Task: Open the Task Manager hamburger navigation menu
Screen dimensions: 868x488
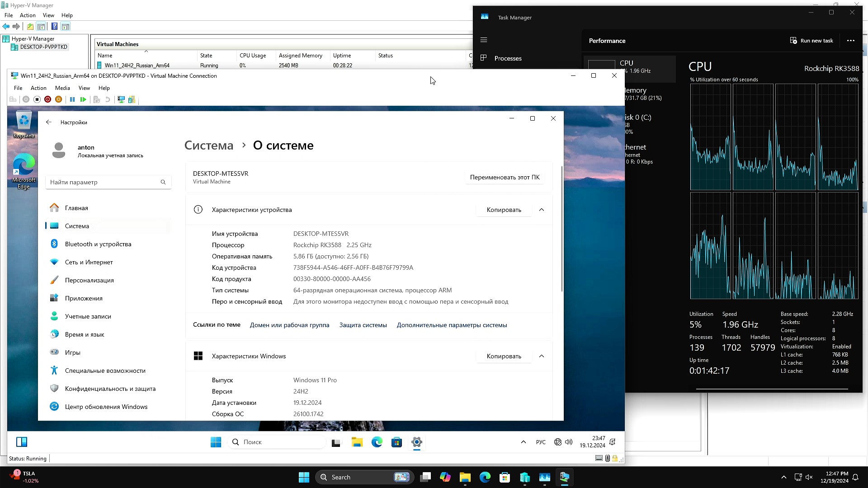Action: (x=484, y=40)
